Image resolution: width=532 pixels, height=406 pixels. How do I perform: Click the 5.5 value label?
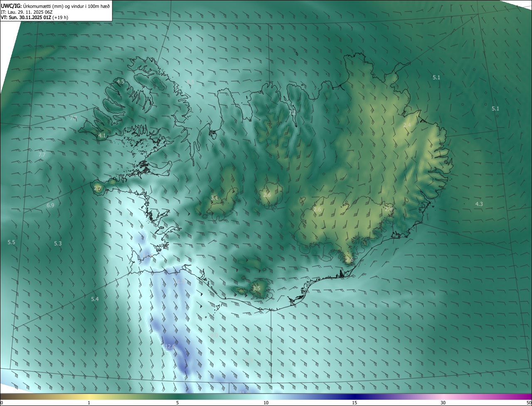coord(11,242)
